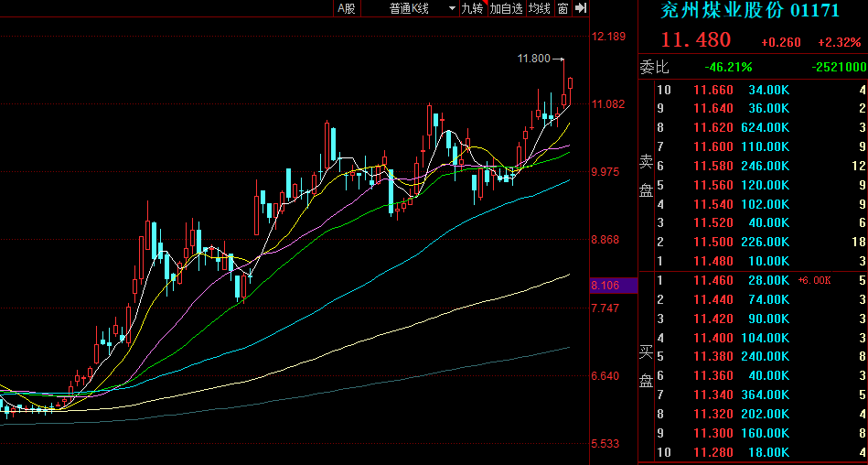
Task: Click the 8.106 price marker on axis
Action: tap(606, 286)
